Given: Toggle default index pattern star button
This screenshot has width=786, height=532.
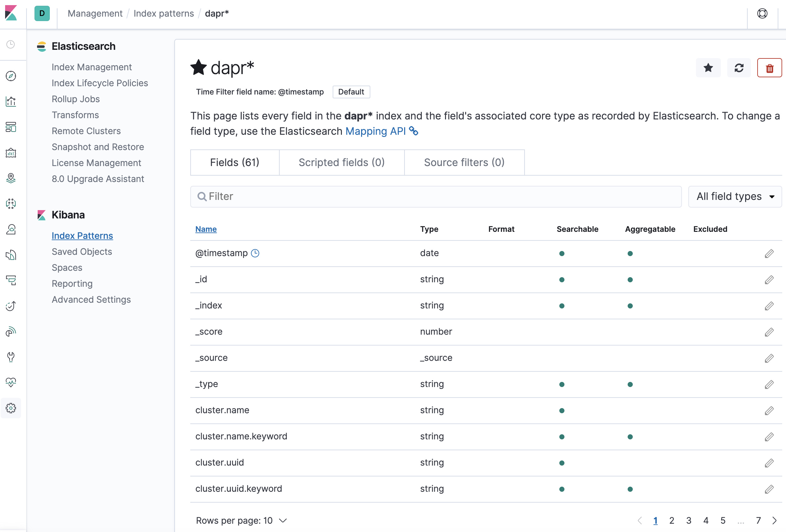Looking at the screenshot, I should [708, 68].
